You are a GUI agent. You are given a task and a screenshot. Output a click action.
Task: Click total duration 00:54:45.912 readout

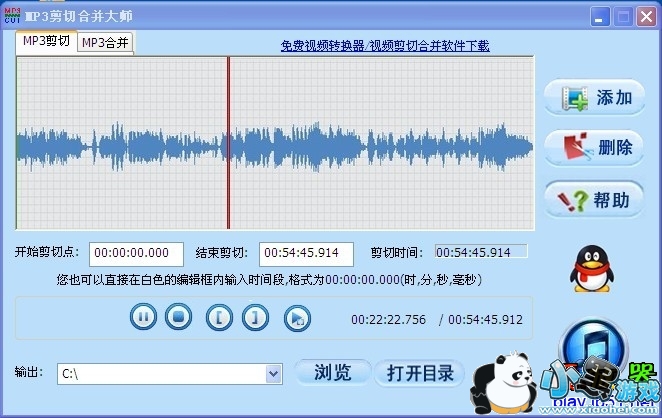(486, 320)
